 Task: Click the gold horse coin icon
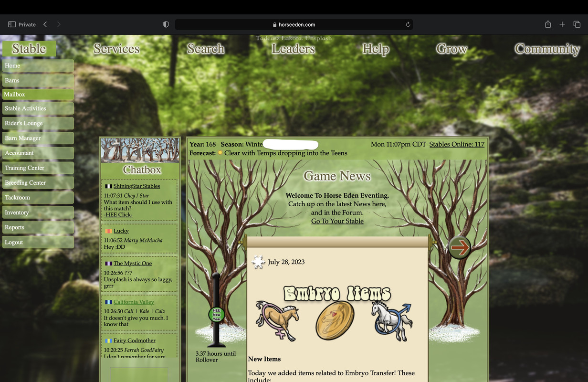[335, 320]
